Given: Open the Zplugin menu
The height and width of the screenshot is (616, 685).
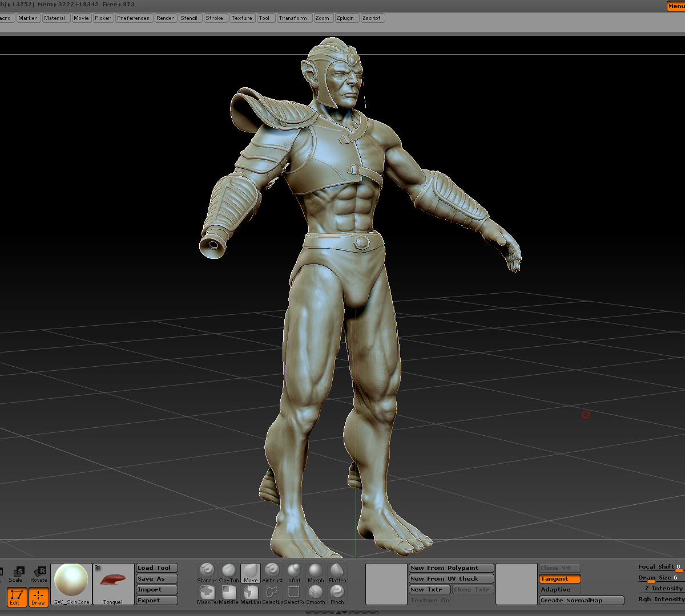Looking at the screenshot, I should [x=346, y=18].
